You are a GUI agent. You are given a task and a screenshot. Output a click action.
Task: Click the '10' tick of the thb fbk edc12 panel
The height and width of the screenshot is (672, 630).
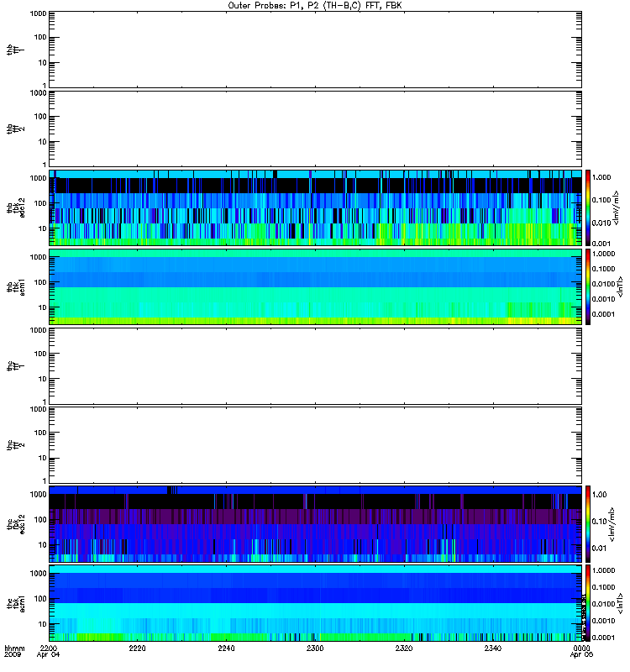(x=43, y=228)
